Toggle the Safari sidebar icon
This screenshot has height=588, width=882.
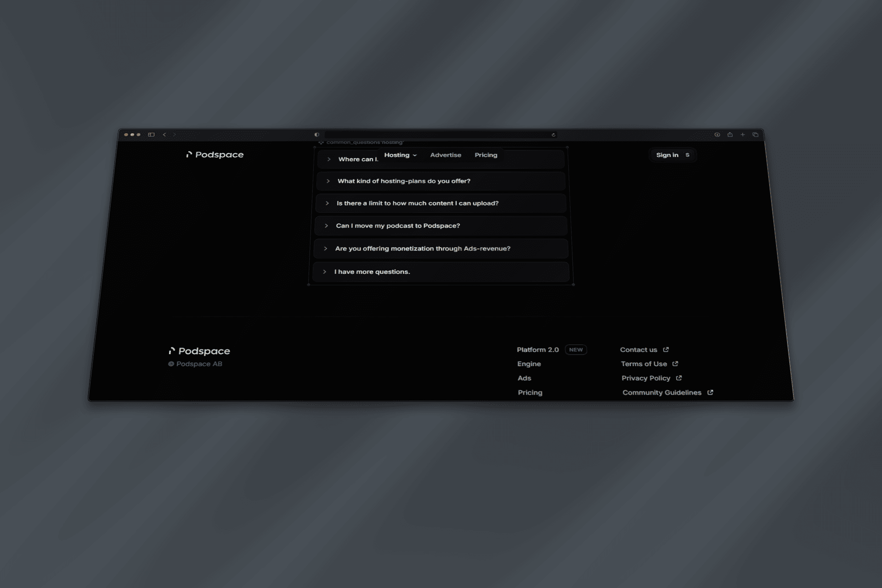coord(151,135)
